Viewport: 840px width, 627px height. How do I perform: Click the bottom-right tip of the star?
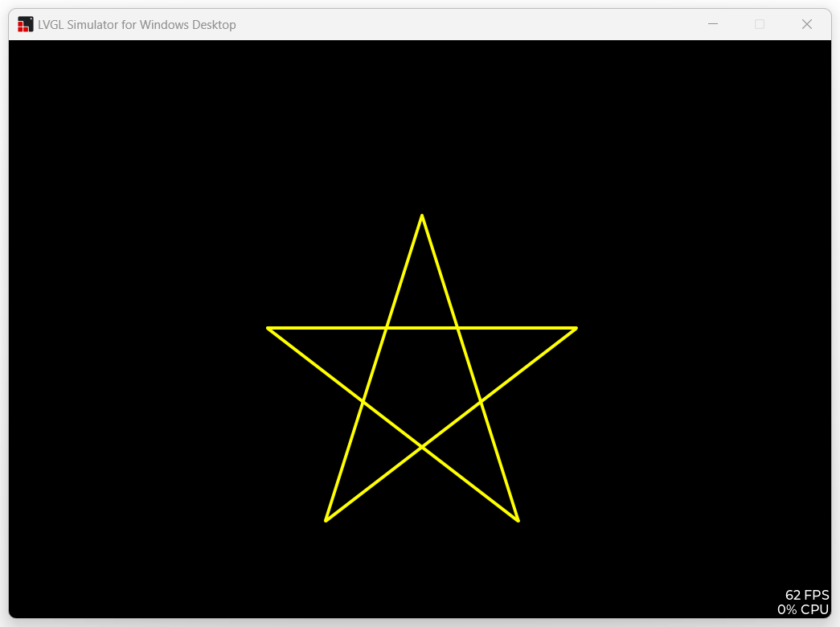(x=518, y=520)
